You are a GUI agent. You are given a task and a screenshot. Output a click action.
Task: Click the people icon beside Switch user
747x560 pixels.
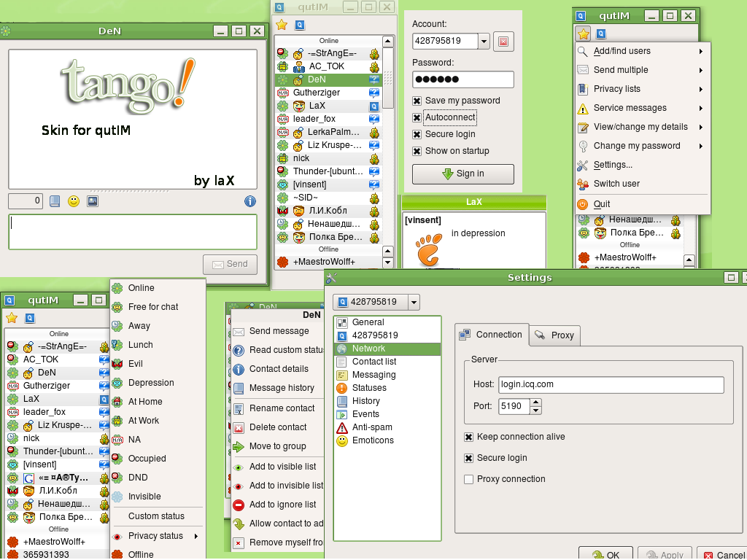click(x=583, y=184)
